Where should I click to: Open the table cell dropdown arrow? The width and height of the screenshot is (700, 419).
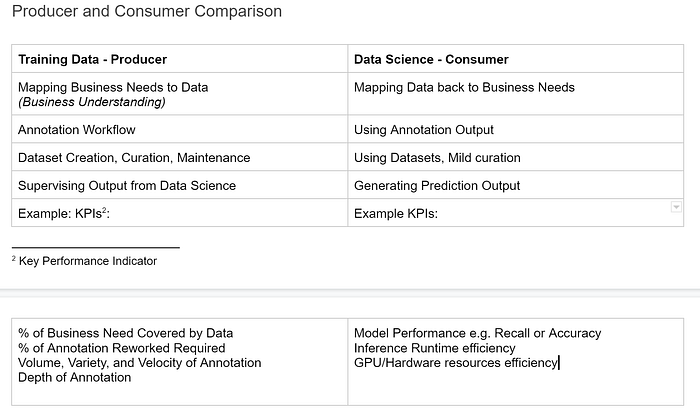(x=676, y=207)
